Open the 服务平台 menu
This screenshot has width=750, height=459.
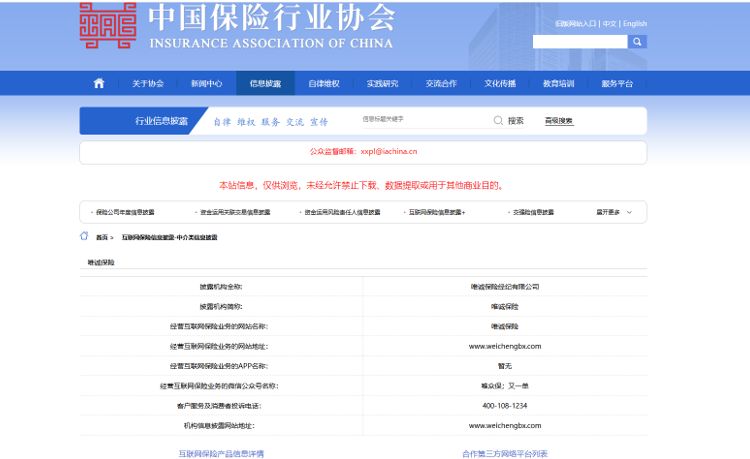[617, 83]
